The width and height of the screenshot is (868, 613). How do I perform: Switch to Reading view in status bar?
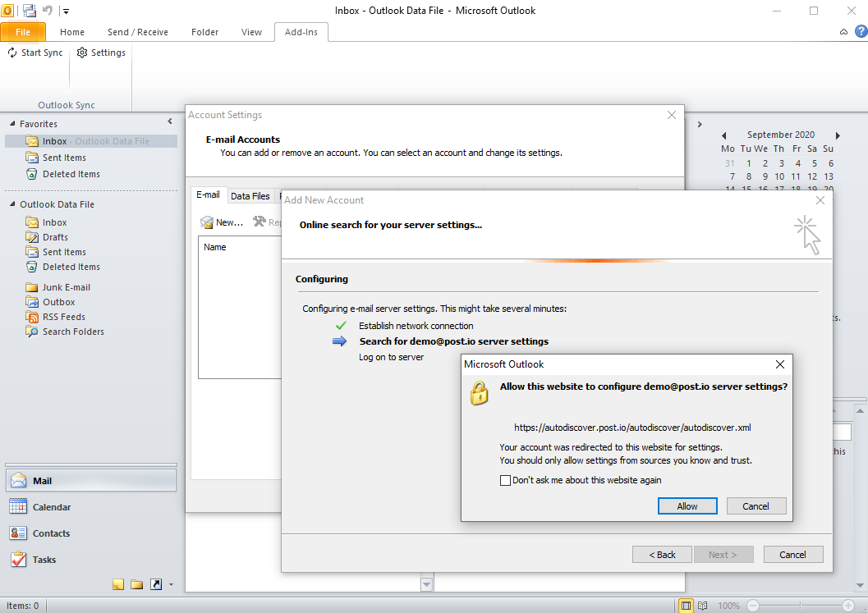tap(702, 606)
